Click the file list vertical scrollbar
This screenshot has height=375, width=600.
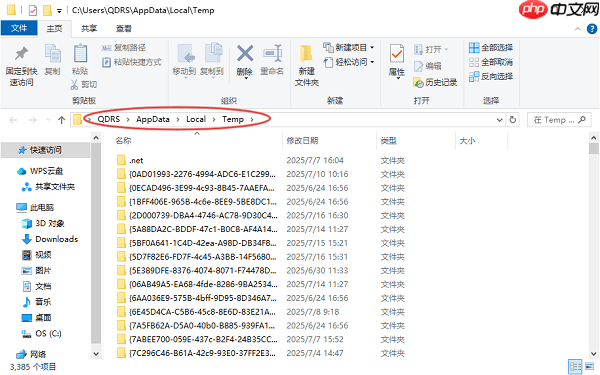tap(593, 246)
